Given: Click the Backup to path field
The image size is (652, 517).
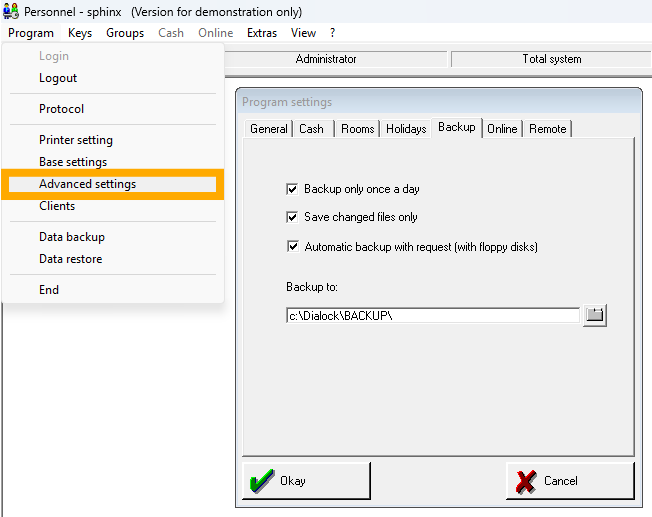Looking at the screenshot, I should pyautogui.click(x=432, y=316).
